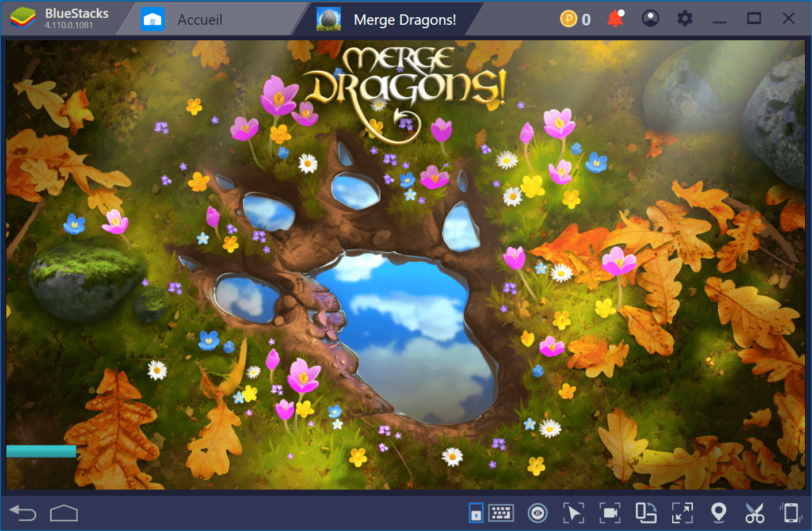
Task: Click the shake device phone icon
Action: coord(791,513)
